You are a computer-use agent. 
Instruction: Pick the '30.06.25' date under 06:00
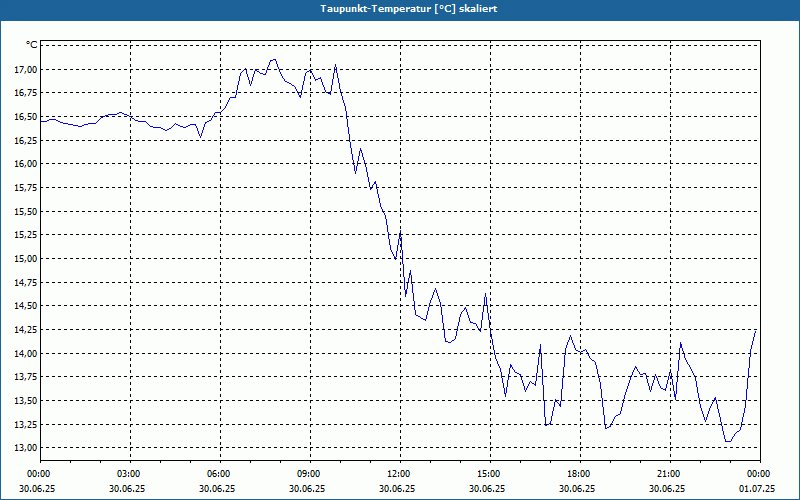click(x=217, y=488)
